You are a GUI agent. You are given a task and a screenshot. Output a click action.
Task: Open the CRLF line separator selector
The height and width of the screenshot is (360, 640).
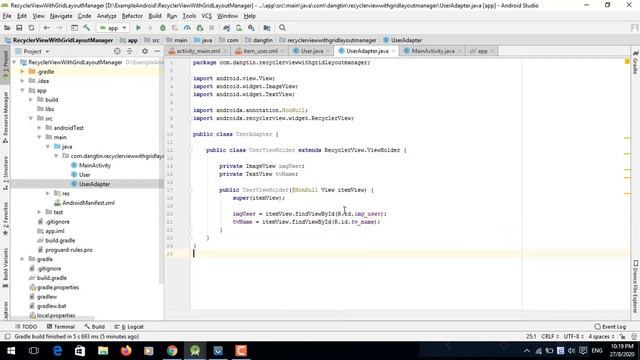click(x=550, y=337)
